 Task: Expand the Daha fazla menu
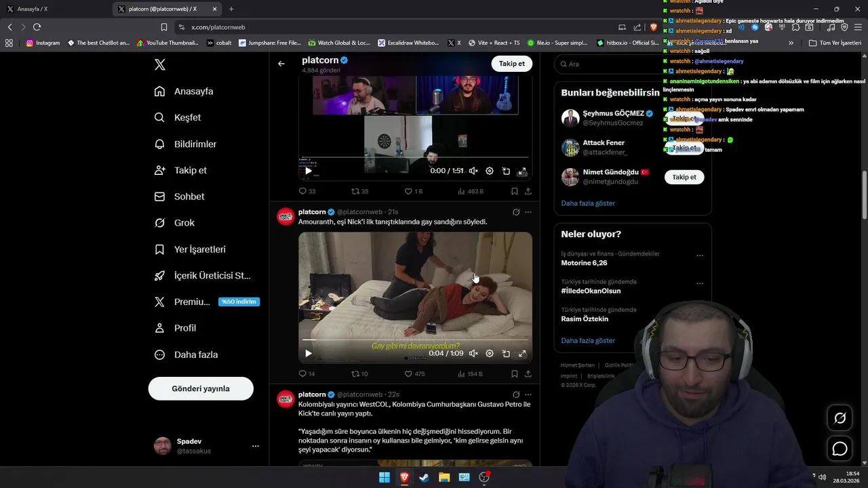[186, 354]
